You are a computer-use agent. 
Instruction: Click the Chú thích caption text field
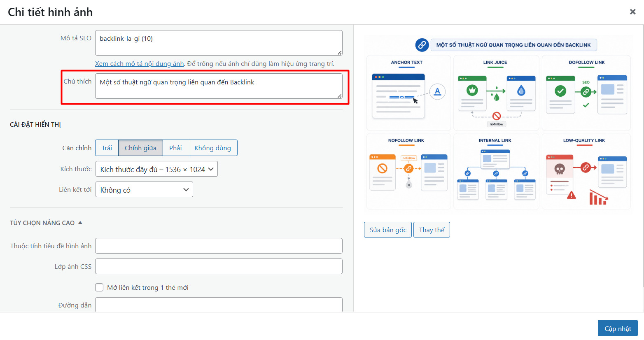tap(219, 86)
